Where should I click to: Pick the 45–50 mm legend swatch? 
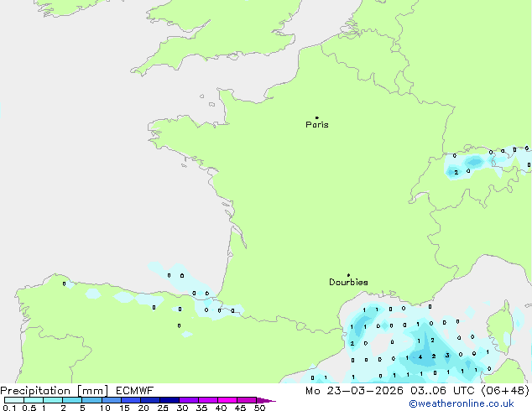click(247, 400)
